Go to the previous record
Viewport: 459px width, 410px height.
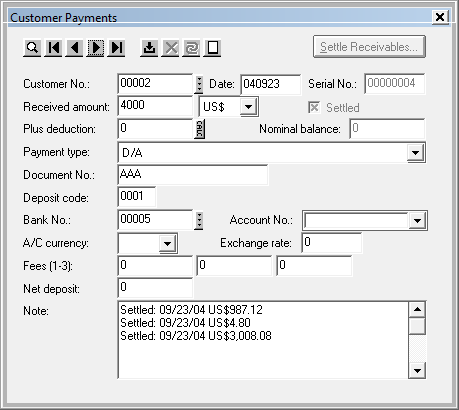(x=74, y=48)
